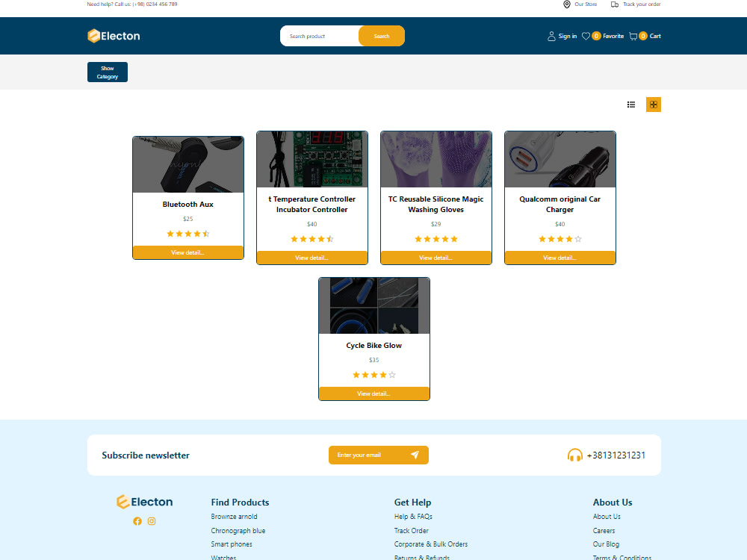Open Our Blog footer link

point(606,544)
